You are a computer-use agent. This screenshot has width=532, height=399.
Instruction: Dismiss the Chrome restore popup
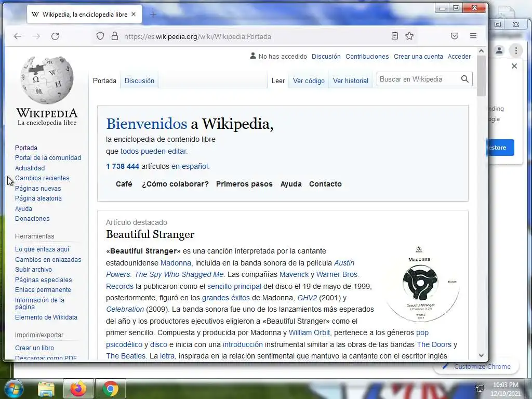(514, 66)
